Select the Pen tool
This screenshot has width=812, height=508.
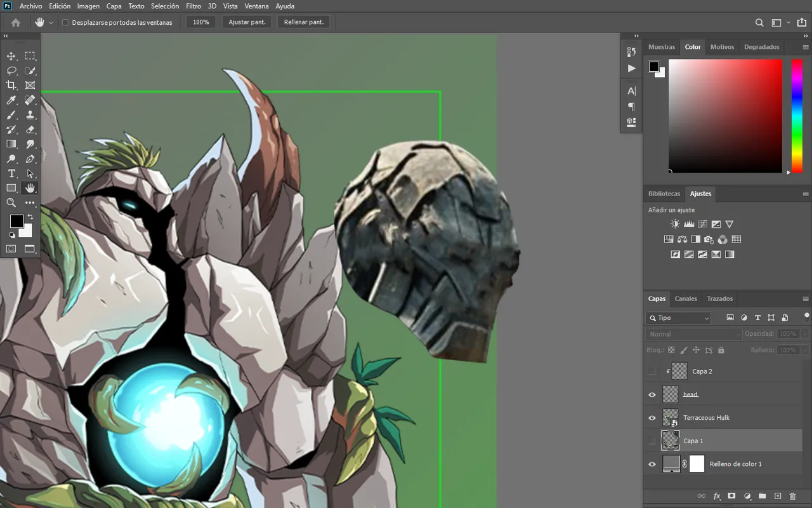pyautogui.click(x=30, y=159)
